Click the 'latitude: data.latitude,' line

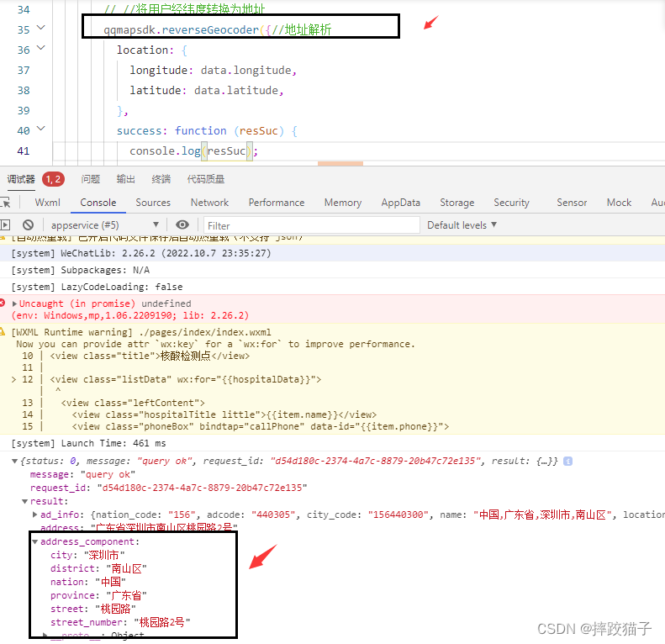point(207,90)
